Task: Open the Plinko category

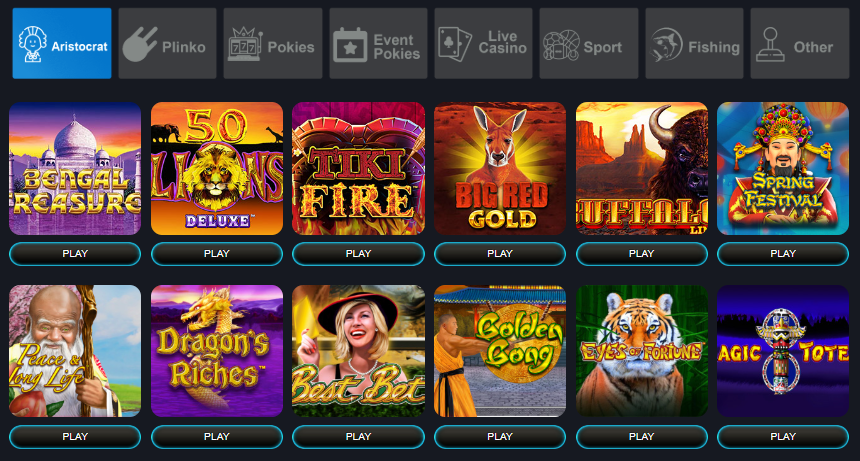Action: pos(167,43)
